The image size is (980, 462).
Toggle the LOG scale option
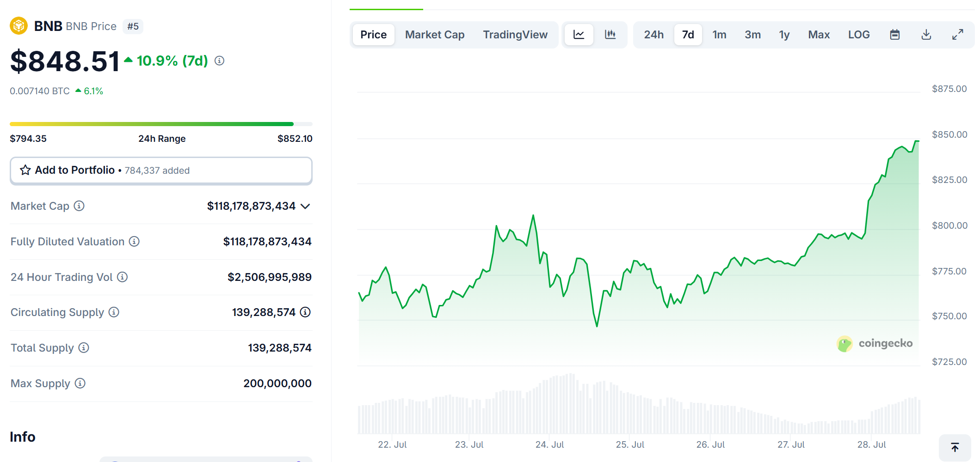[x=858, y=35]
